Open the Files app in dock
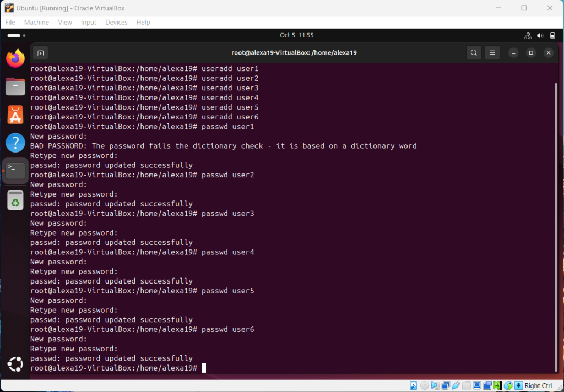The height and width of the screenshot is (392, 564). 15,86
